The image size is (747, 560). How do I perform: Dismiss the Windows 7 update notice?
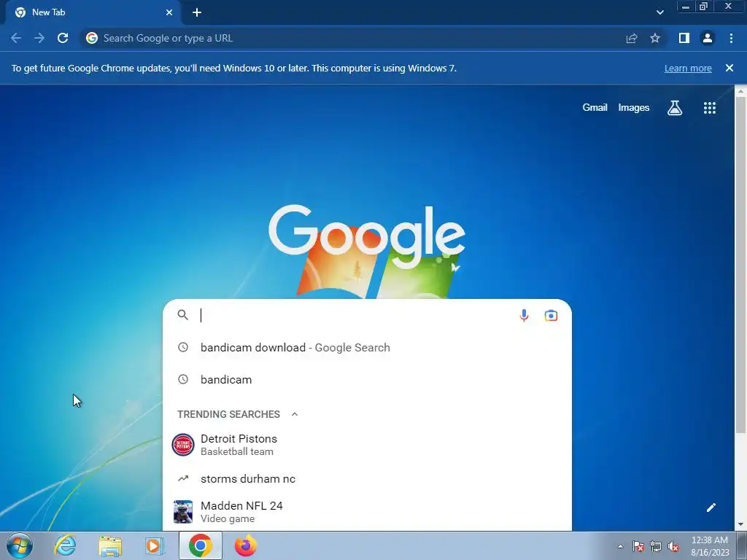pos(729,68)
